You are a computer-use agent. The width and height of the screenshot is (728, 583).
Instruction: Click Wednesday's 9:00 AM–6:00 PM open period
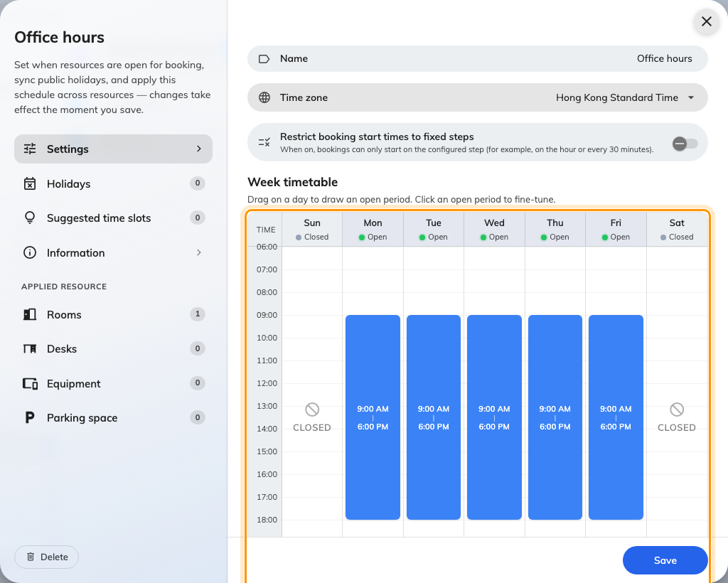(x=495, y=417)
